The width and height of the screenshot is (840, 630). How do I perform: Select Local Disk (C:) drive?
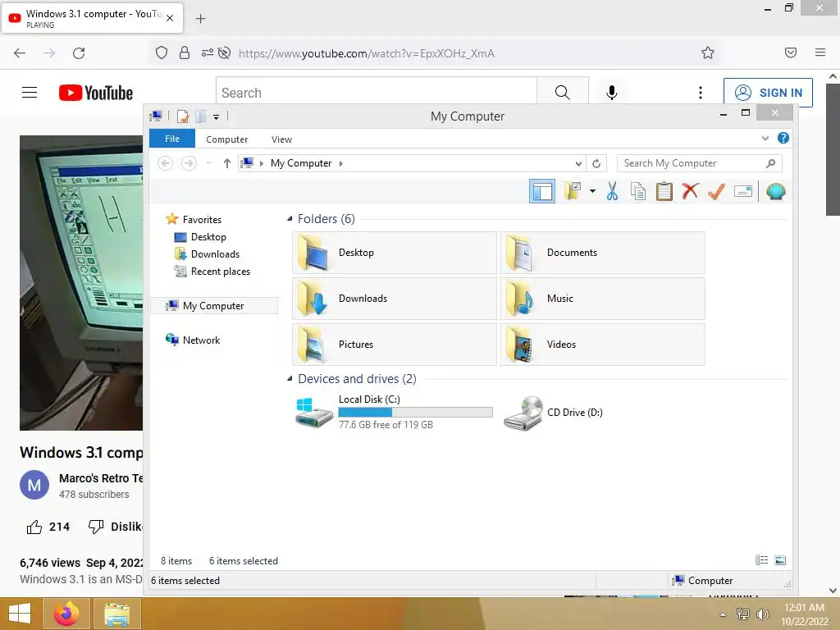click(395, 412)
